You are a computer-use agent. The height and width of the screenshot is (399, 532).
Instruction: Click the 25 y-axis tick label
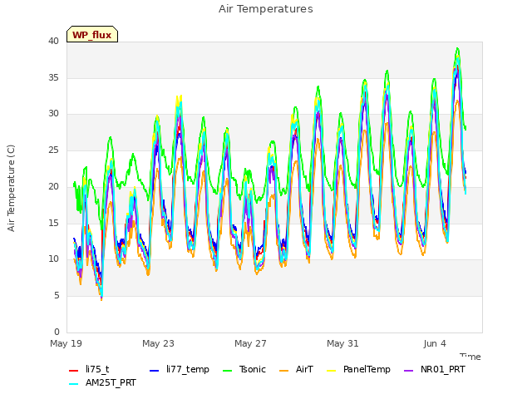[53, 150]
